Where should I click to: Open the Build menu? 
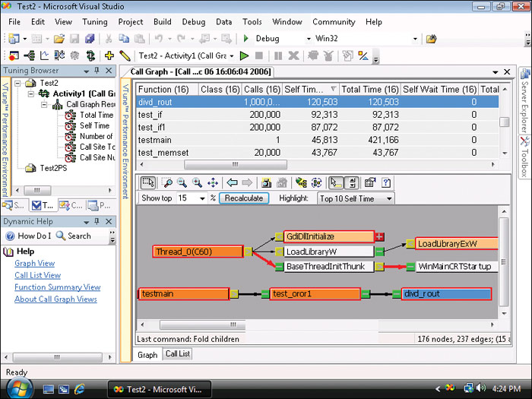coord(162,22)
